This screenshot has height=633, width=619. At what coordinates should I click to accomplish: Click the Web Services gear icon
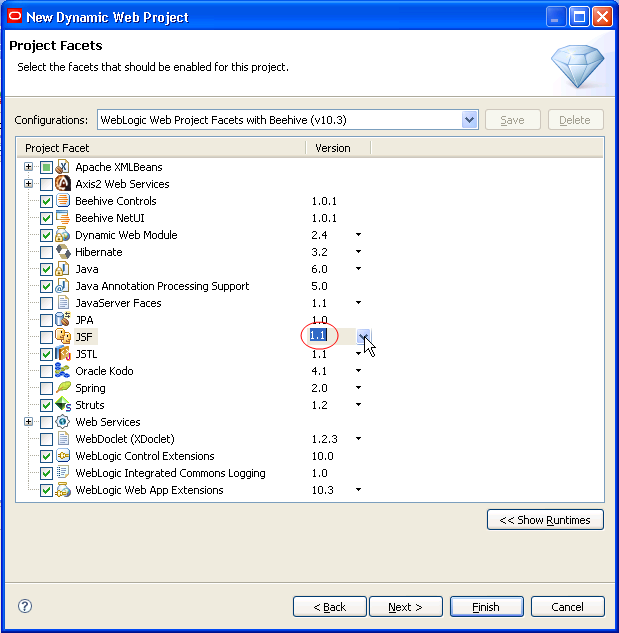(x=63, y=421)
